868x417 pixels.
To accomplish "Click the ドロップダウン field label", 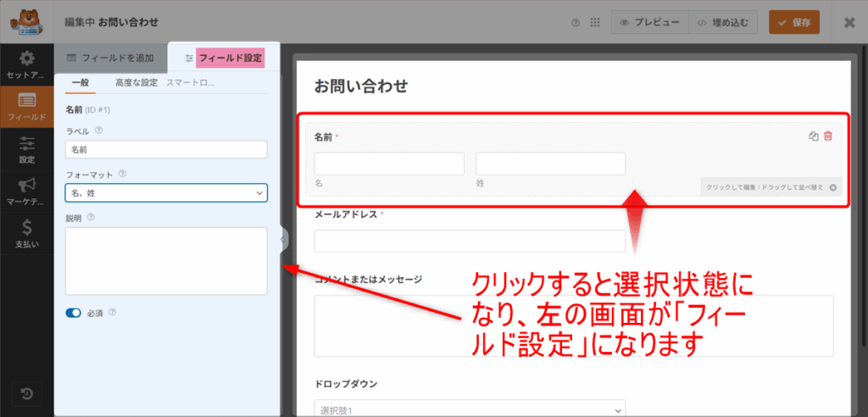I will tap(347, 384).
